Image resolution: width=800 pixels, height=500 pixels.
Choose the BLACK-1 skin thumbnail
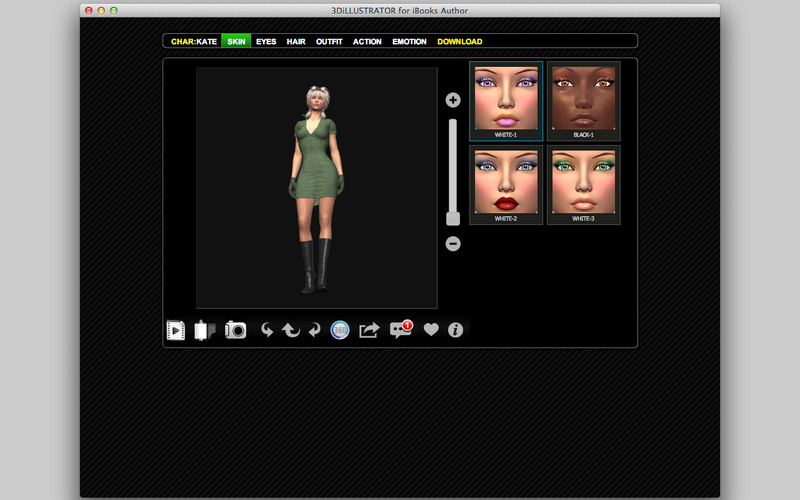click(584, 101)
